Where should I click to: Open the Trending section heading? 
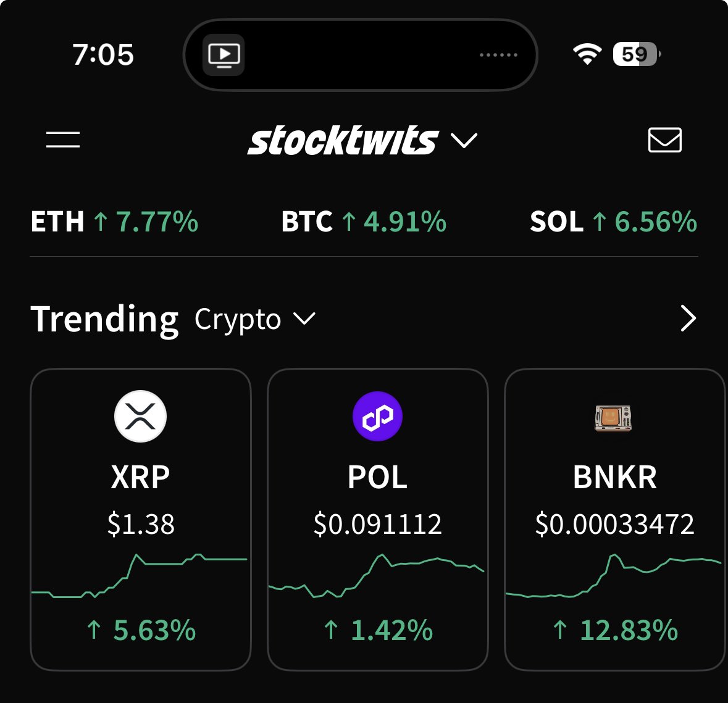pos(104,319)
